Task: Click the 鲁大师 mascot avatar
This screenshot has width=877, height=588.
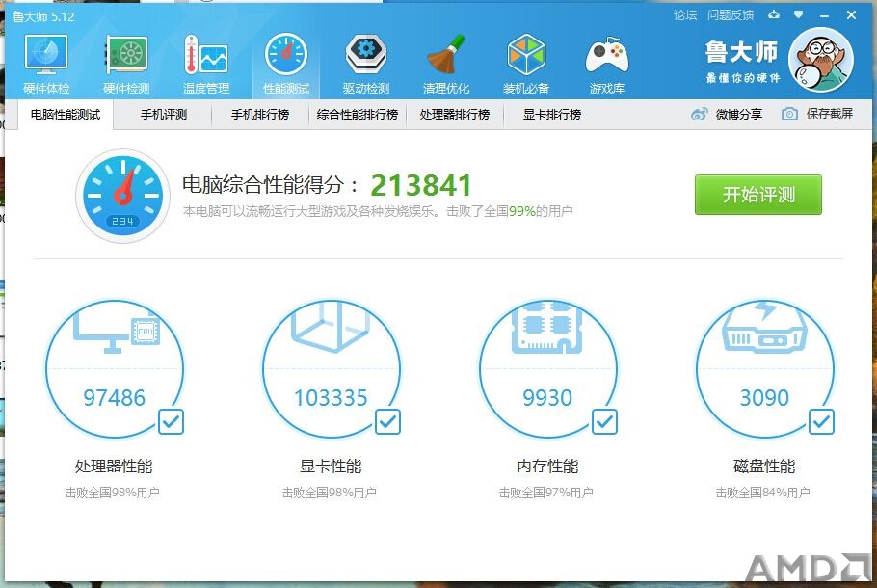Action: pyautogui.click(x=820, y=60)
